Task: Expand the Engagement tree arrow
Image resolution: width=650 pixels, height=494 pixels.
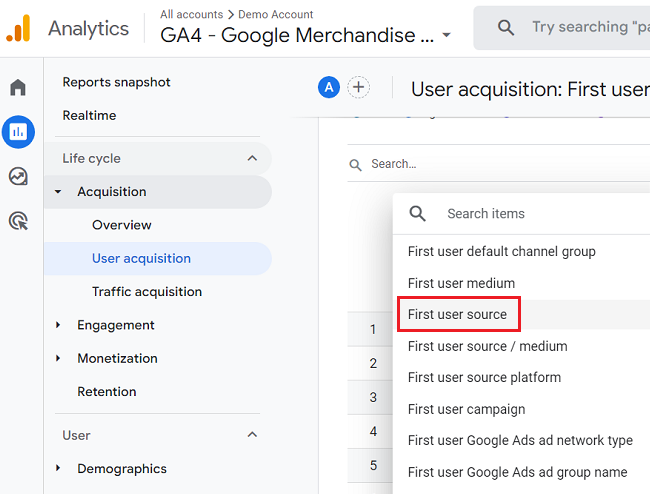Action: [x=58, y=325]
